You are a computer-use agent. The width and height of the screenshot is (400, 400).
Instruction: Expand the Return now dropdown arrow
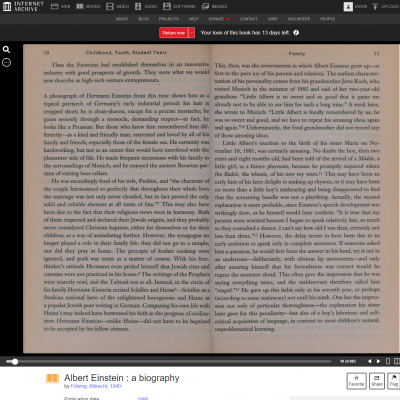192,33
